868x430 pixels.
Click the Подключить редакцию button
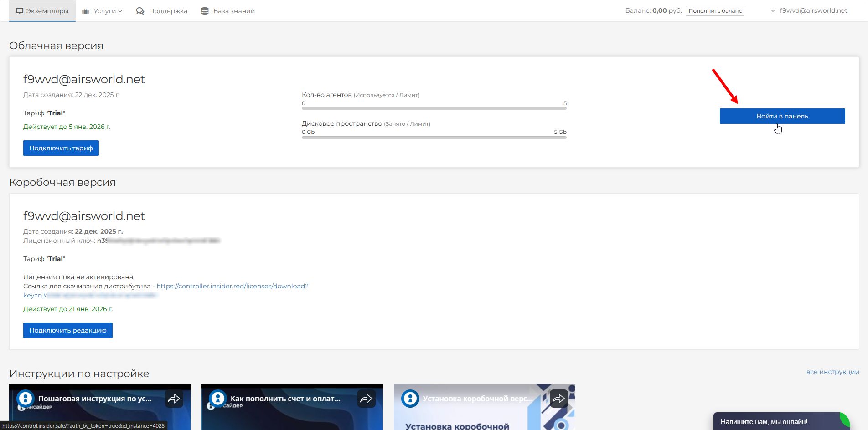tap(68, 330)
